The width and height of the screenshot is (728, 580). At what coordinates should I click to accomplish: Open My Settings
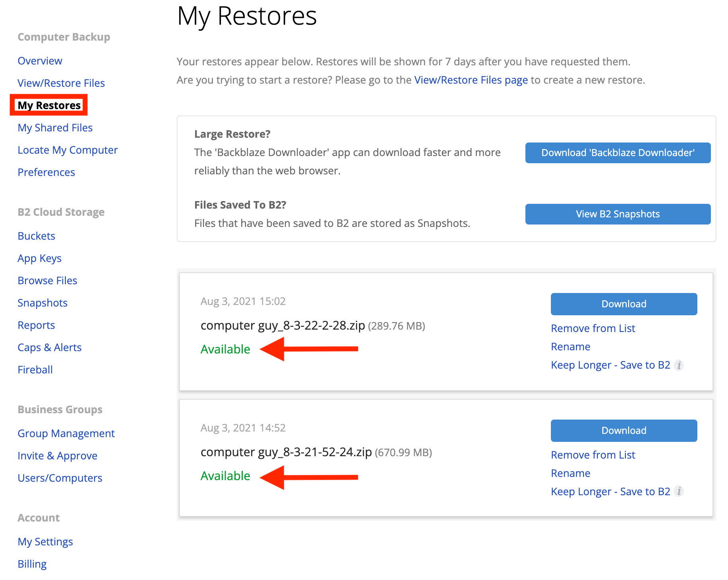pos(45,542)
